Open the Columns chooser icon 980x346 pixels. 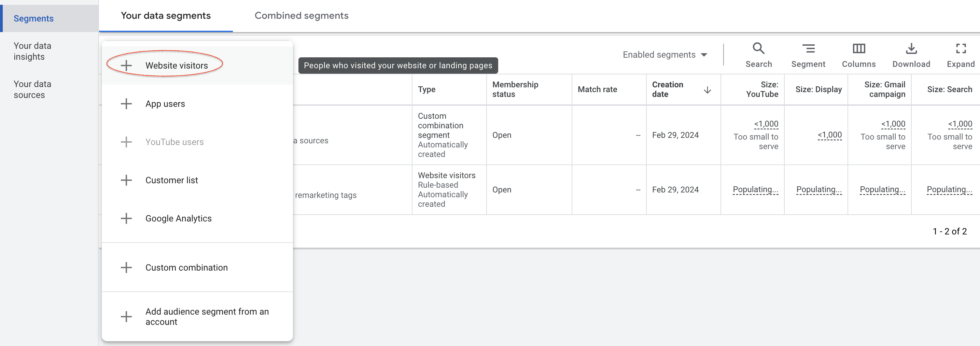859,49
